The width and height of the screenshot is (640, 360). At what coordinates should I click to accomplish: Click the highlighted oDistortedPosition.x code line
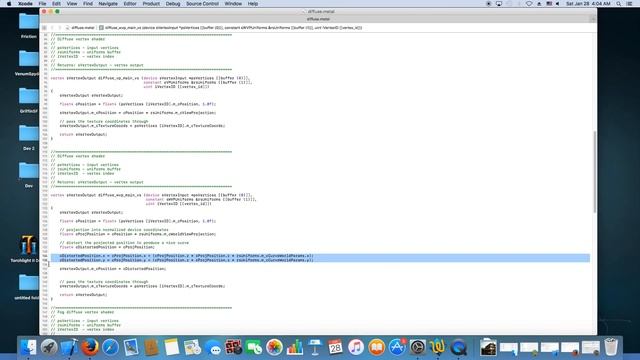click(x=186, y=256)
